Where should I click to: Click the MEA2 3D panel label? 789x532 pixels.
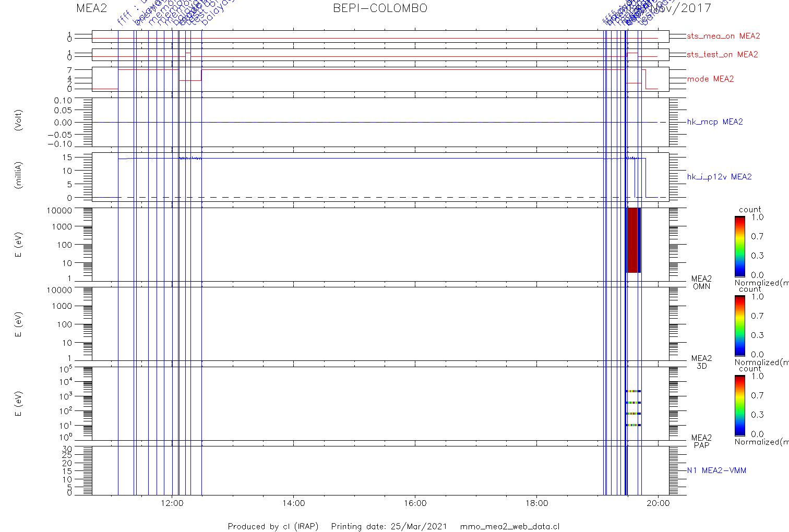coord(701,362)
